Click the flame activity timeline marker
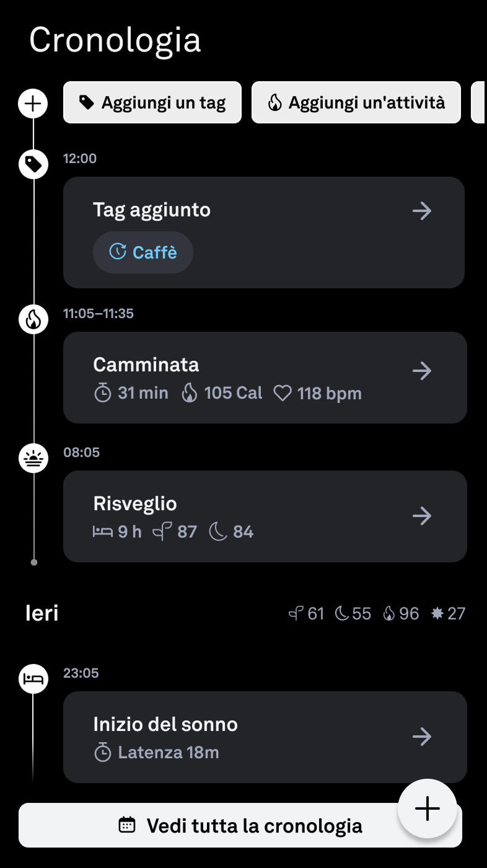 point(33,319)
